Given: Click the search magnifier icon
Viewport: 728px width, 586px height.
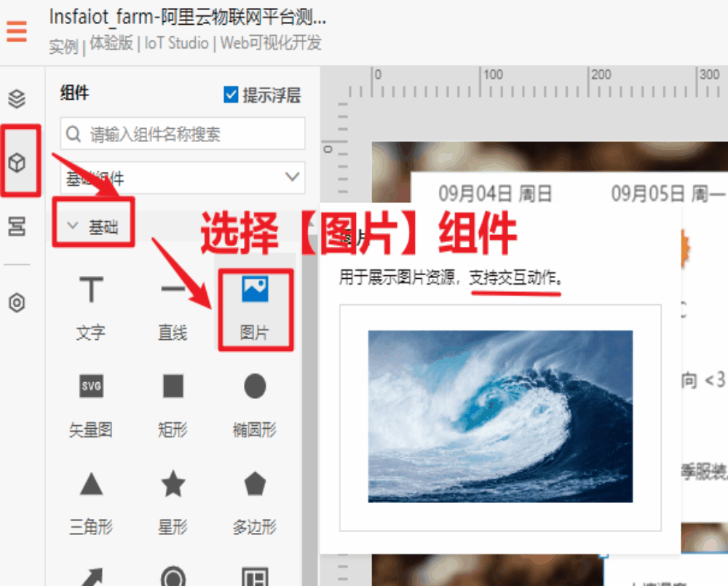Looking at the screenshot, I should (74, 134).
